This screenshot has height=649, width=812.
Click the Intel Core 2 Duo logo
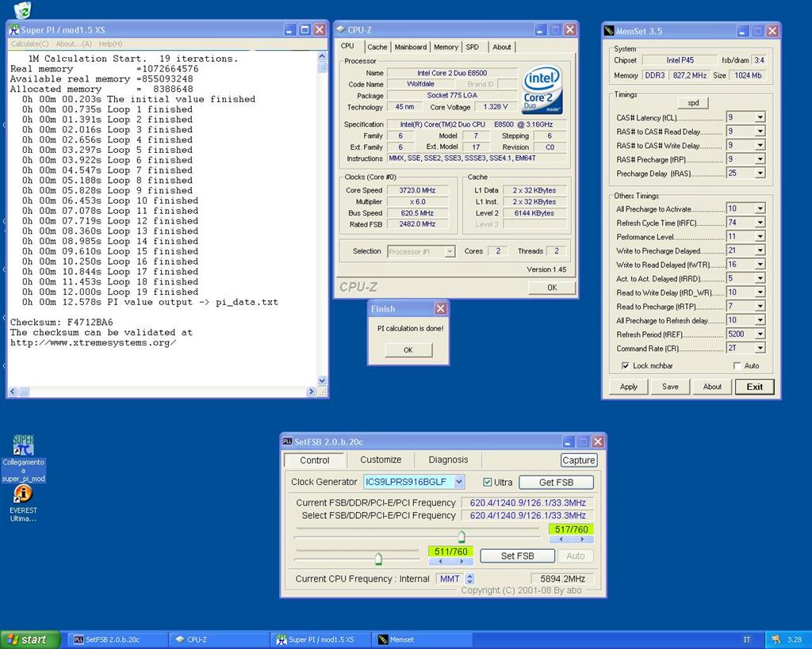(x=542, y=89)
